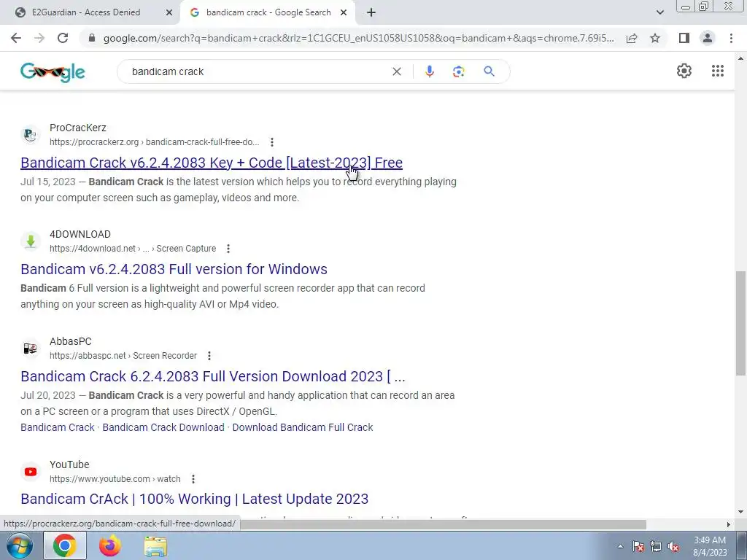Image resolution: width=747 pixels, height=560 pixels.
Task: Open ProCracKerz result options menu
Action: coord(271,142)
